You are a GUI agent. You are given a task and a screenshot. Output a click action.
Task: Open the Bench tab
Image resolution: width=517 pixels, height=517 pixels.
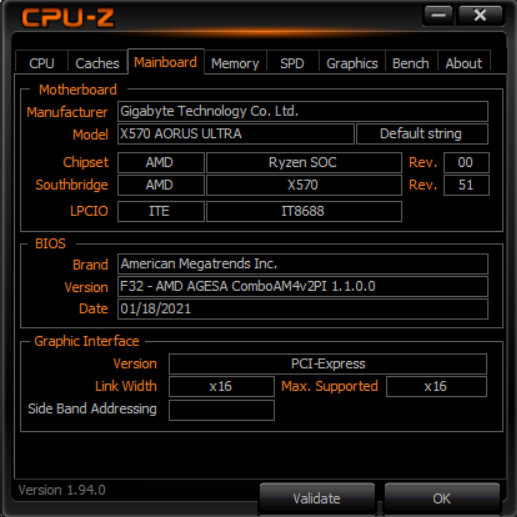pyautogui.click(x=411, y=63)
